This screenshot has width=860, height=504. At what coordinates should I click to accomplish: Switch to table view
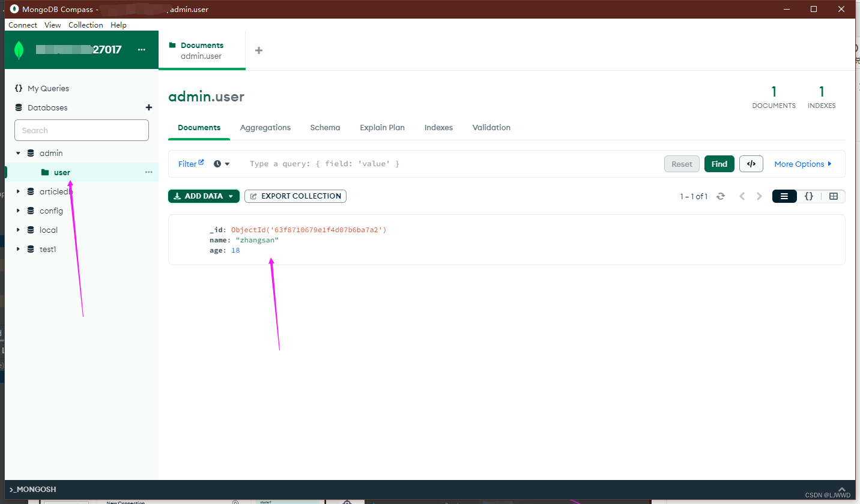click(x=833, y=196)
